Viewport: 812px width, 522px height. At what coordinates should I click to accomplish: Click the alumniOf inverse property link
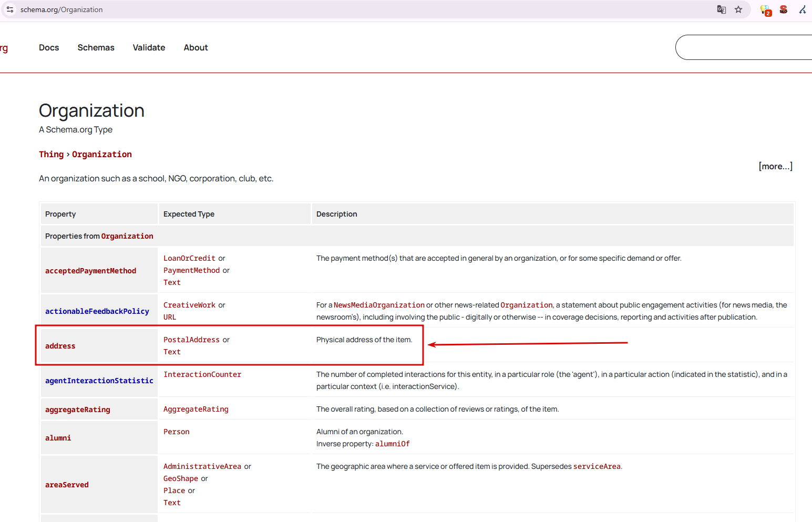click(392, 444)
